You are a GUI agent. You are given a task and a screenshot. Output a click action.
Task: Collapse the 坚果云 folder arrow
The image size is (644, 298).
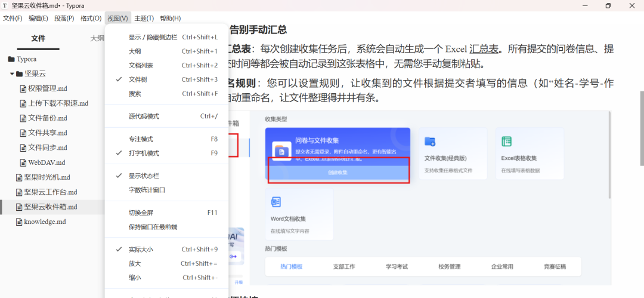click(x=12, y=74)
